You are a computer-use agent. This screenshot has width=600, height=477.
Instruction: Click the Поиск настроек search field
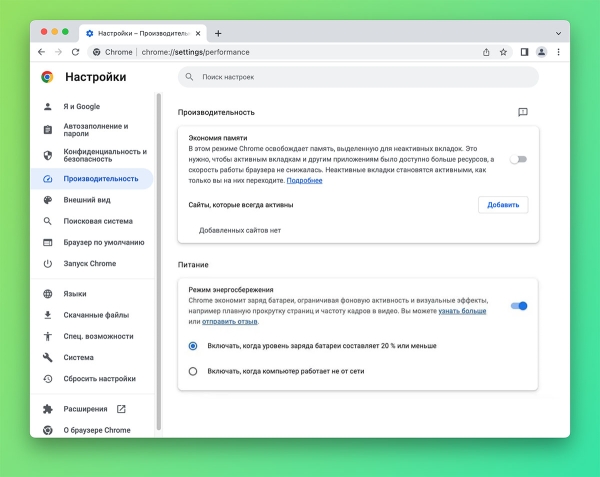coord(358,77)
